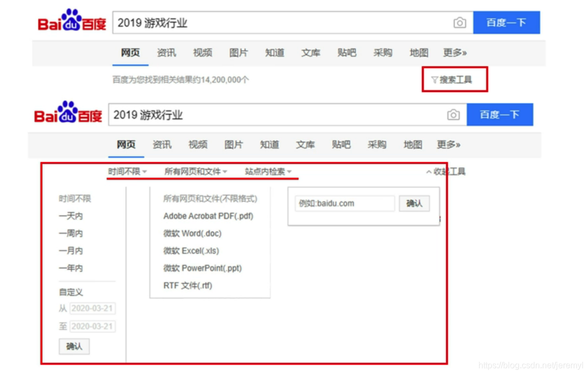Select 图片 tab in upper navigation
Image resolution: width=588 pixels, height=375 pixels.
238,53
